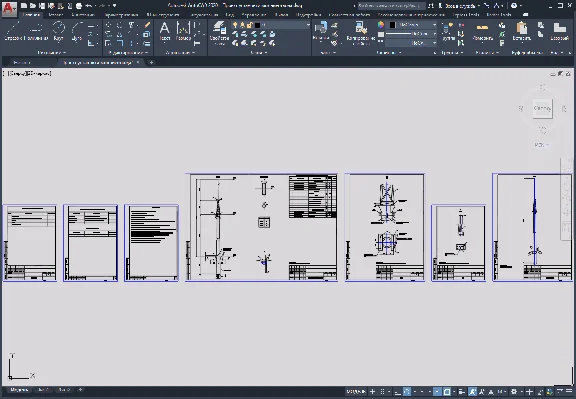Choose the Copy tool in Редактирование panel
This screenshot has height=399, width=576.
tap(108, 34)
